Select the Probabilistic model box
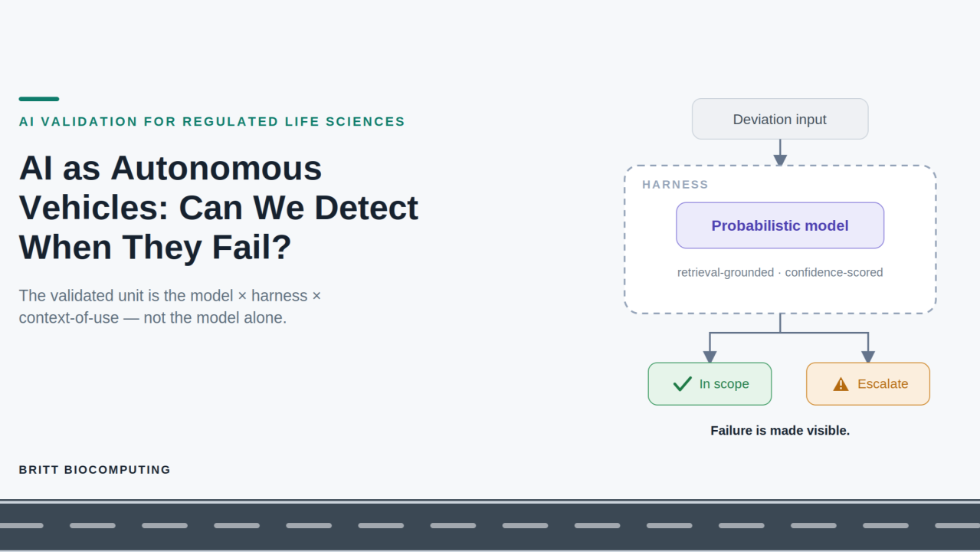 [x=780, y=225]
